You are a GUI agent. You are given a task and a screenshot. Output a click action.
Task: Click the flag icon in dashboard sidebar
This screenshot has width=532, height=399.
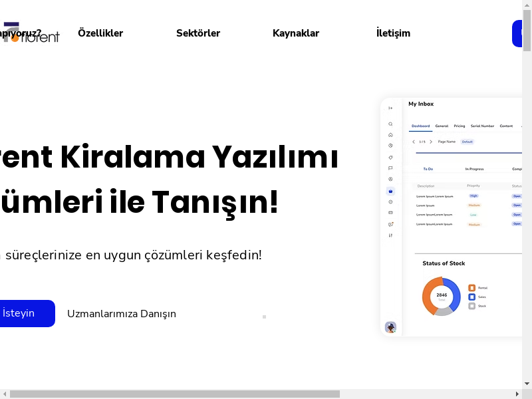pyautogui.click(x=390, y=168)
